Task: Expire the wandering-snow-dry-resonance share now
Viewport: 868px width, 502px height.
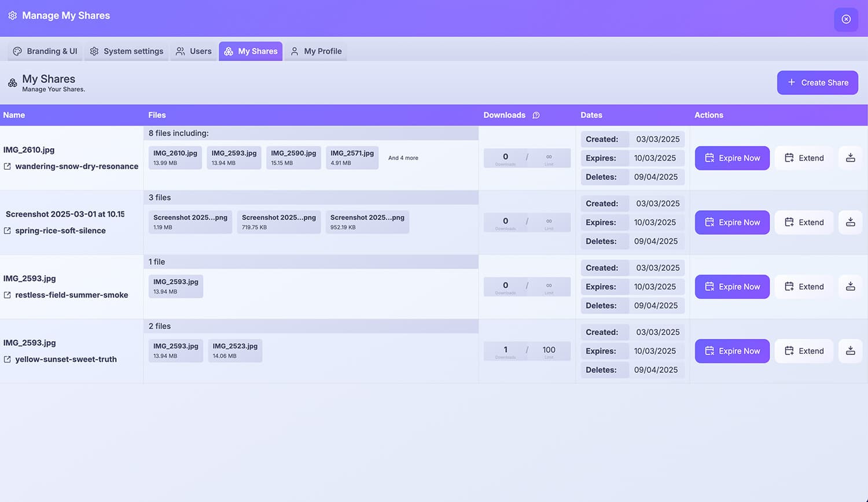Action: tap(732, 157)
